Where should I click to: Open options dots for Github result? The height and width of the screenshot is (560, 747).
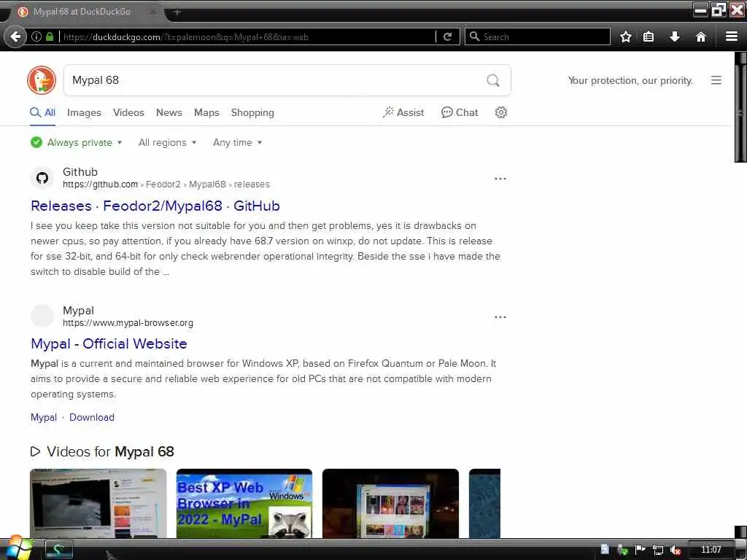click(x=500, y=179)
